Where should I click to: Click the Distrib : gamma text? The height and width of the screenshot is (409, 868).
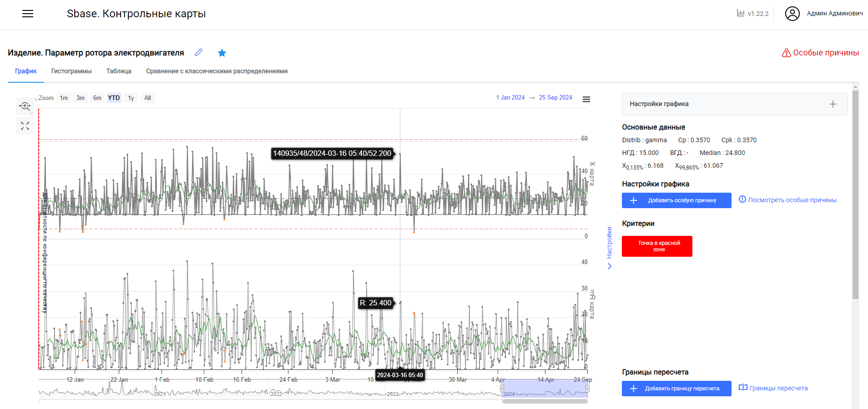point(644,140)
